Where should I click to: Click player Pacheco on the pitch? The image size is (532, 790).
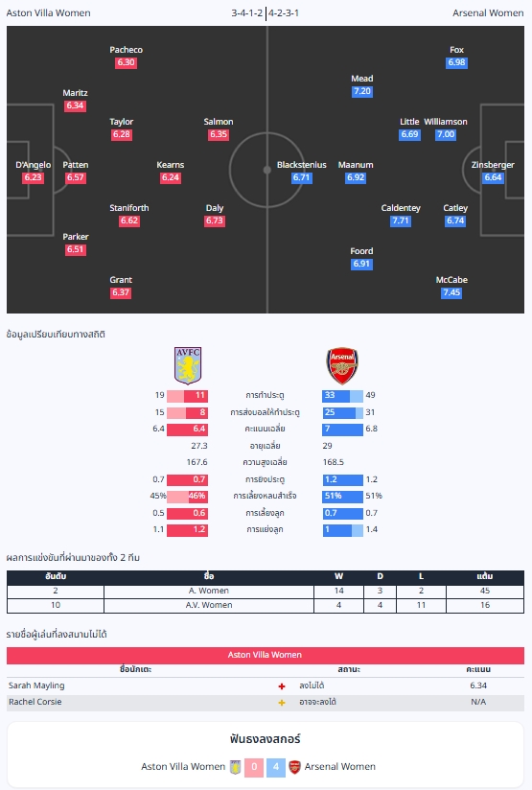[x=126, y=50]
